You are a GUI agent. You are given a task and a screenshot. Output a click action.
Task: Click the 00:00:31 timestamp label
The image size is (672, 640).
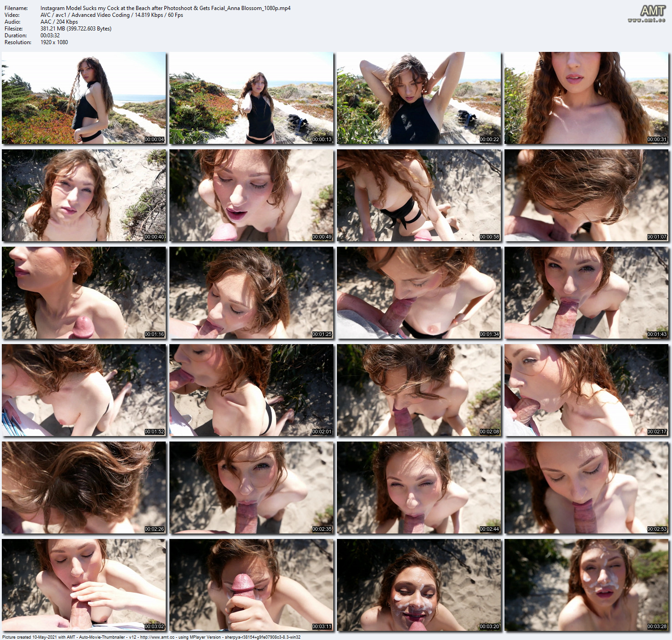coord(657,140)
